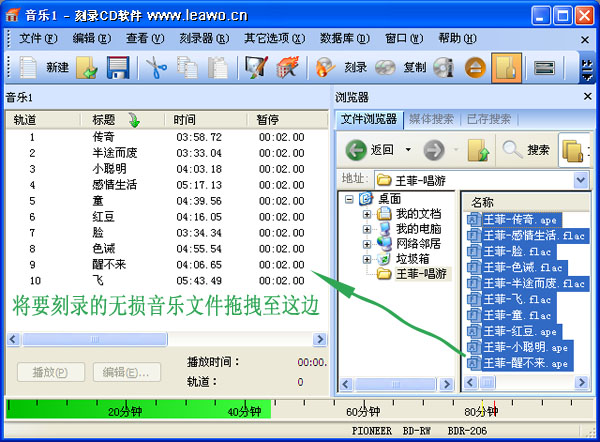Copy selection with two-pages icon
This screenshot has width=600, height=442.
187,67
